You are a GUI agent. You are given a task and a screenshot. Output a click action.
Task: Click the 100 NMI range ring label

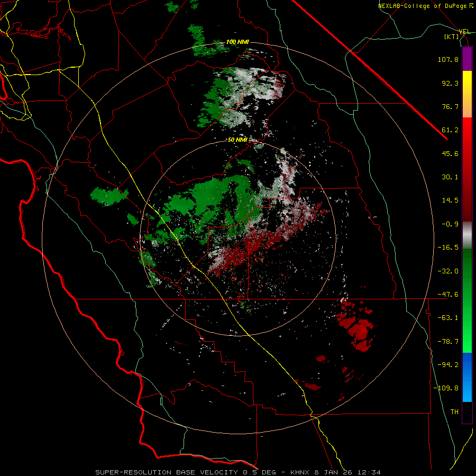[x=237, y=42]
